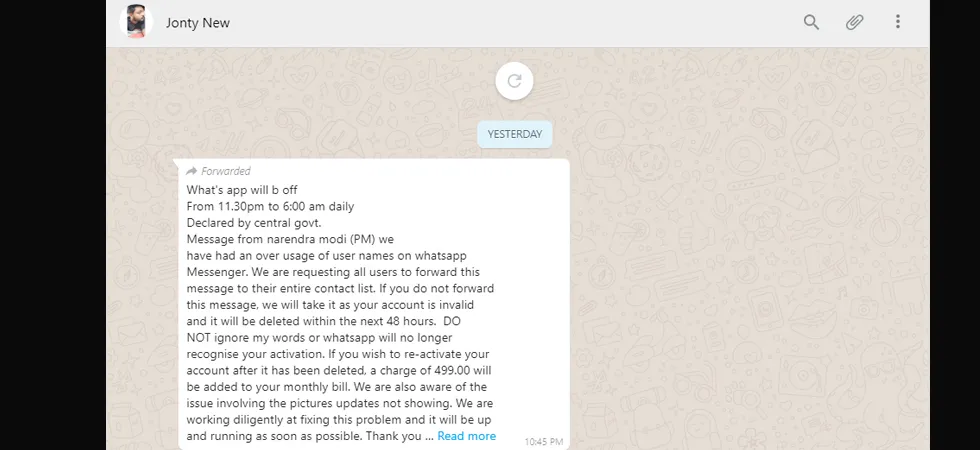Click the "From 11.30pm to 6:00 am daily" line
980x450 pixels.
click(270, 206)
